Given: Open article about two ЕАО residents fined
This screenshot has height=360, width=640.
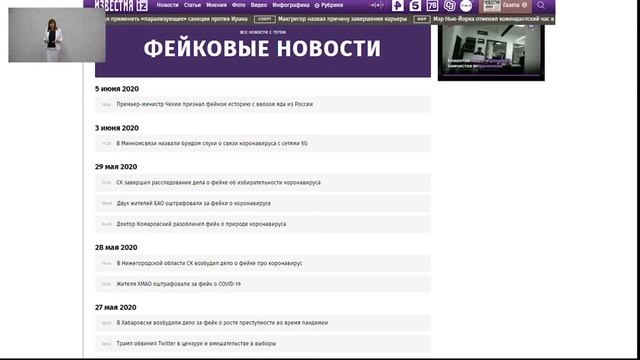Looking at the screenshot, I should tap(263, 203).
